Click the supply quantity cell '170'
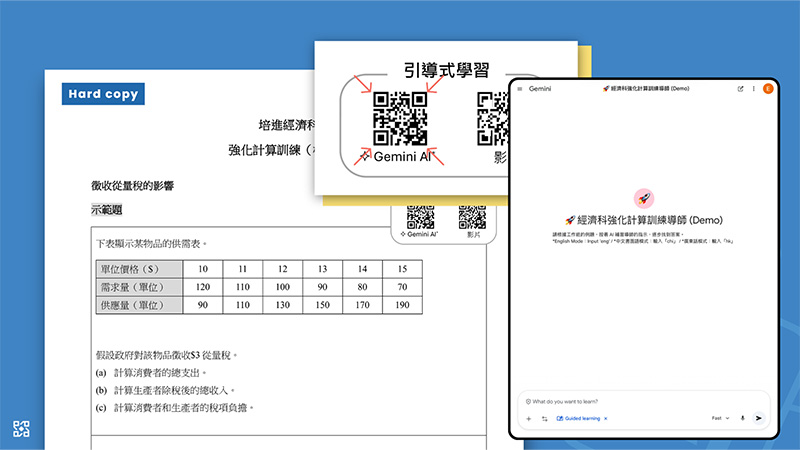 362,305
